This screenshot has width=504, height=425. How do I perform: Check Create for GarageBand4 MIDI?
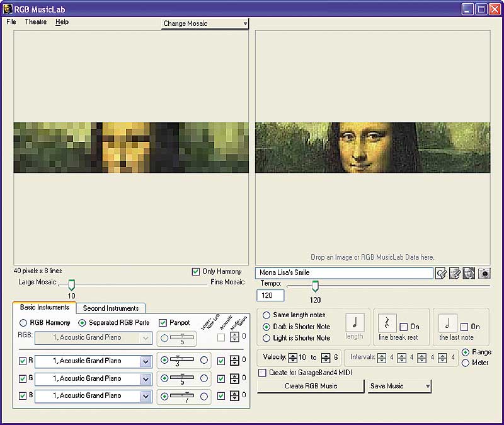point(262,373)
